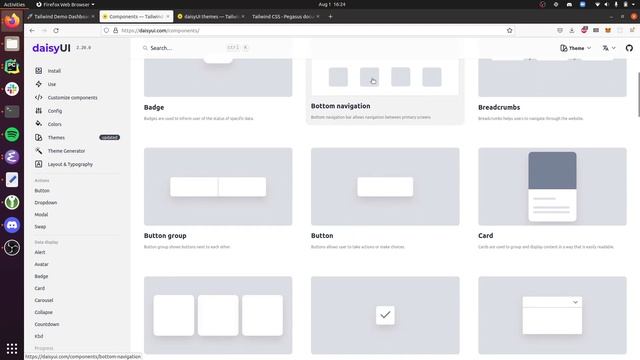Open the Checkbox component thumbnail
The height and width of the screenshot is (360, 640).
(x=385, y=315)
